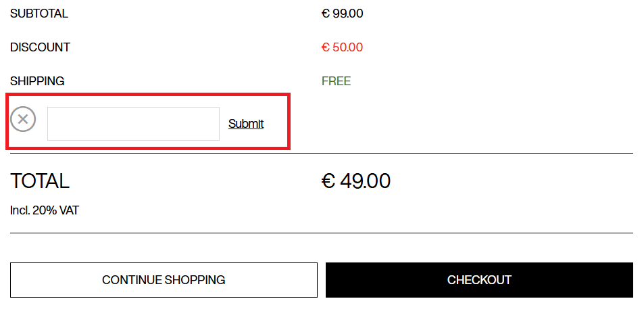
Task: Click the Incl. 20% VAT note
Action: click(x=45, y=210)
